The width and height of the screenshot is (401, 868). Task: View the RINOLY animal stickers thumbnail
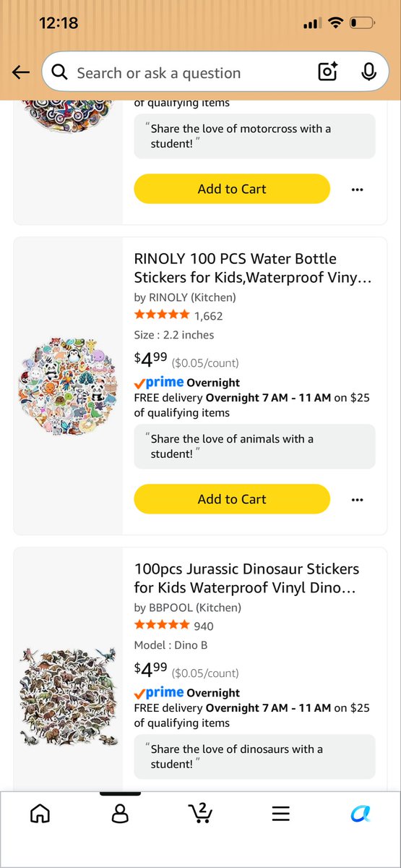tap(69, 386)
